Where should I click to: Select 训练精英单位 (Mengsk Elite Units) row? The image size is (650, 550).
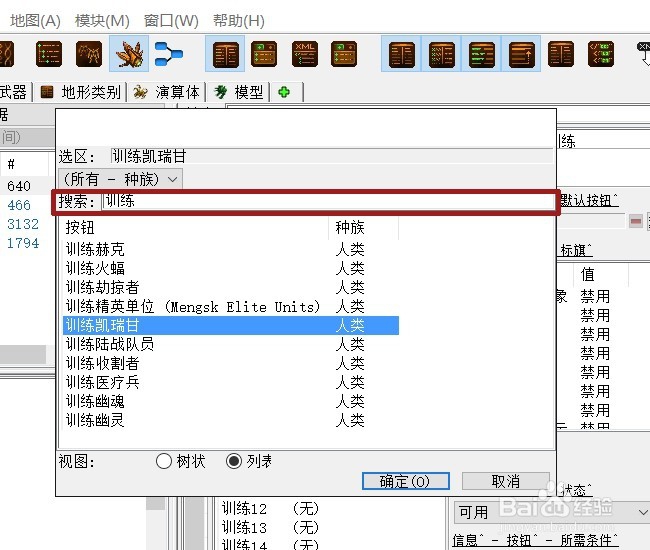coord(230,306)
